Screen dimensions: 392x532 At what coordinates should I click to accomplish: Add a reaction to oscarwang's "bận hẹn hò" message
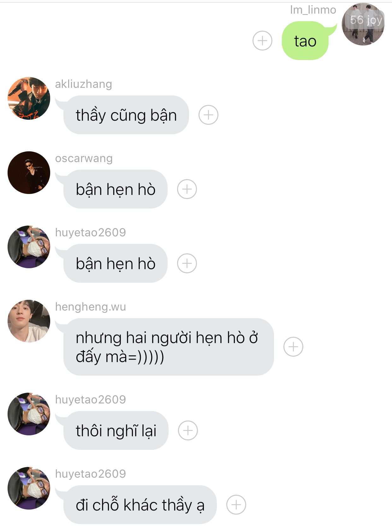[187, 189]
